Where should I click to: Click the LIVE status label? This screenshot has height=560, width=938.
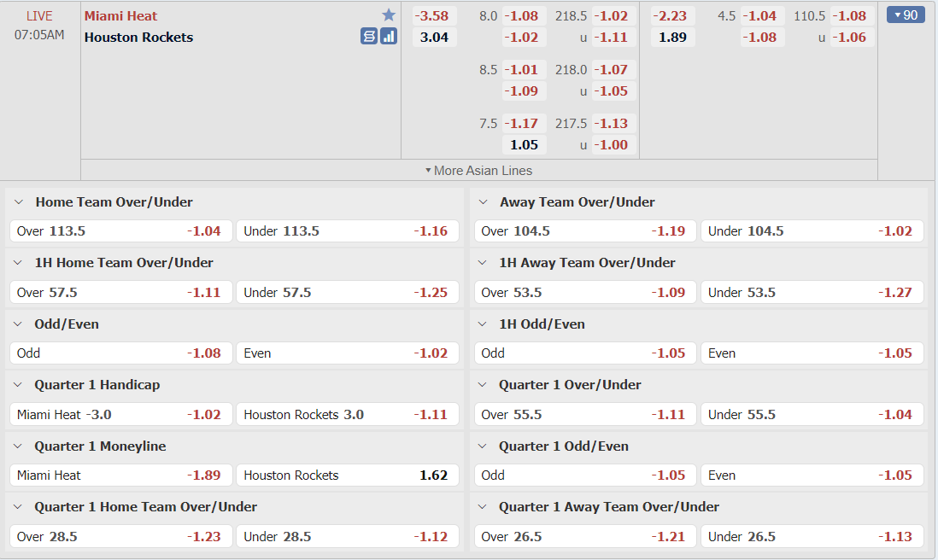tap(39, 16)
